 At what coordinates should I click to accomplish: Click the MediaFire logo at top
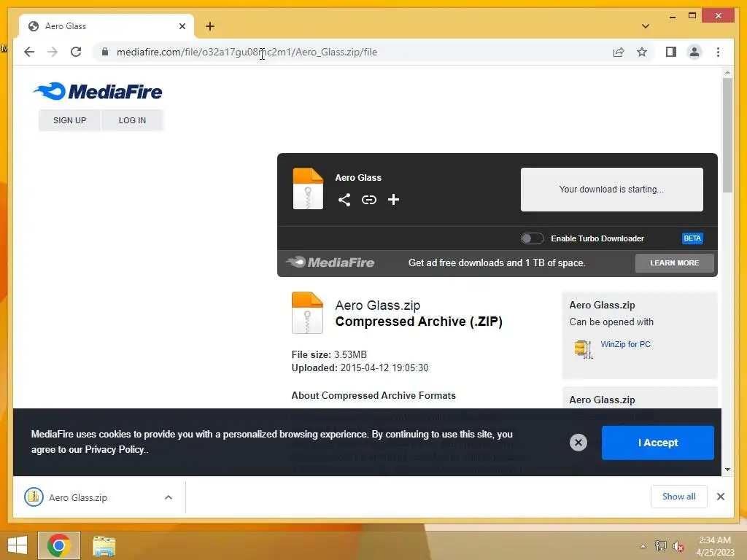coord(98,91)
